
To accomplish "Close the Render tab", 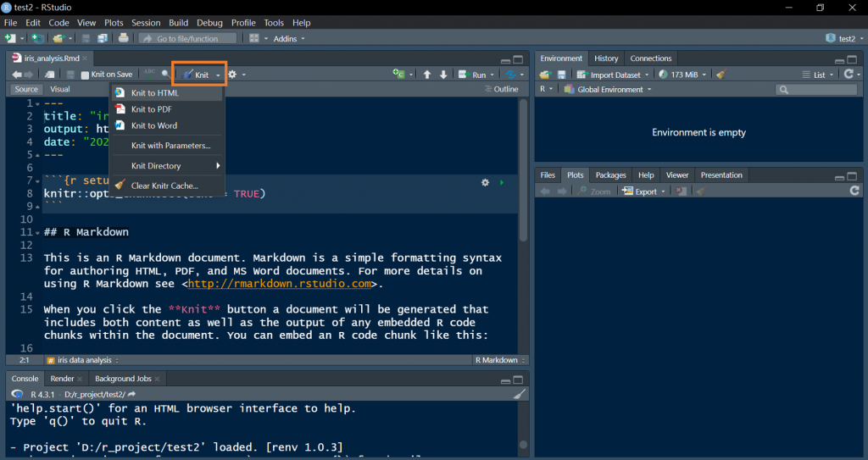I will coord(80,380).
